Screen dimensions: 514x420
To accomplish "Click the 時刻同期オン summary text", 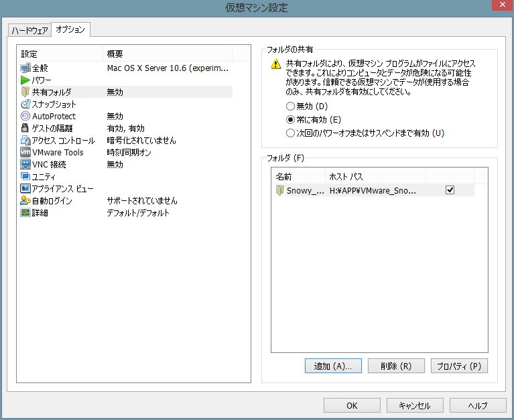I will tap(129, 152).
